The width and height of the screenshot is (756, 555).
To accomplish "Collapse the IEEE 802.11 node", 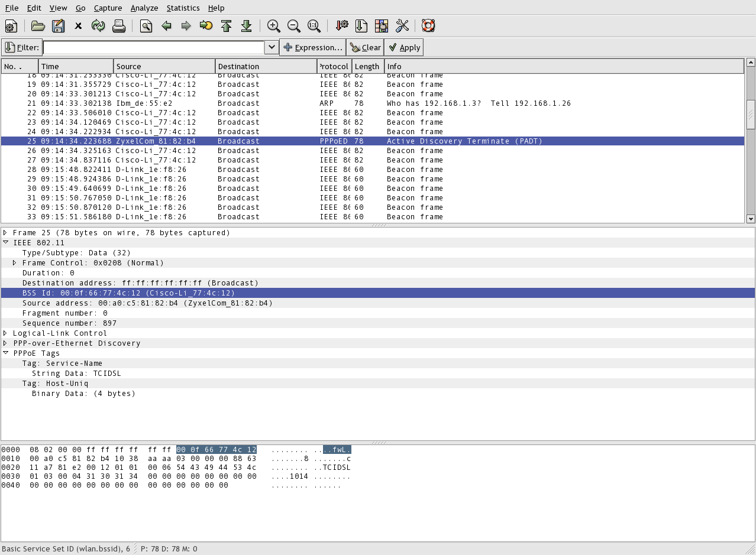I will coord(5,242).
